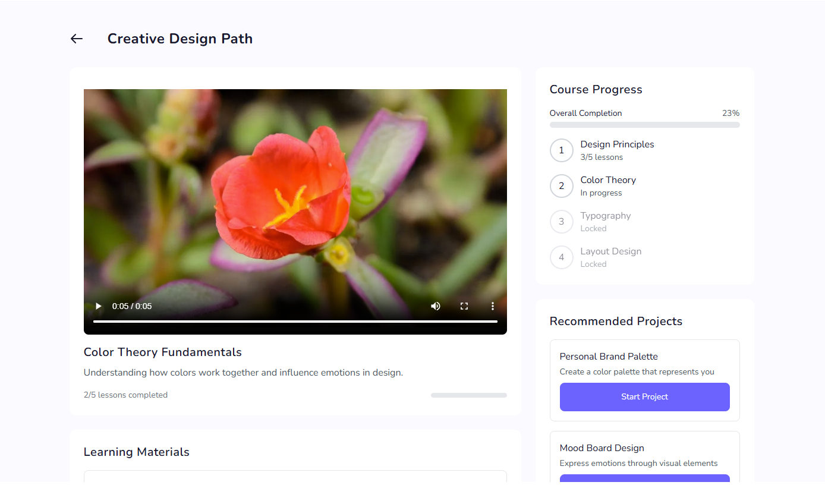The height and width of the screenshot is (504, 825).
Task: Start the Personal Brand Palette project
Action: [x=644, y=396]
